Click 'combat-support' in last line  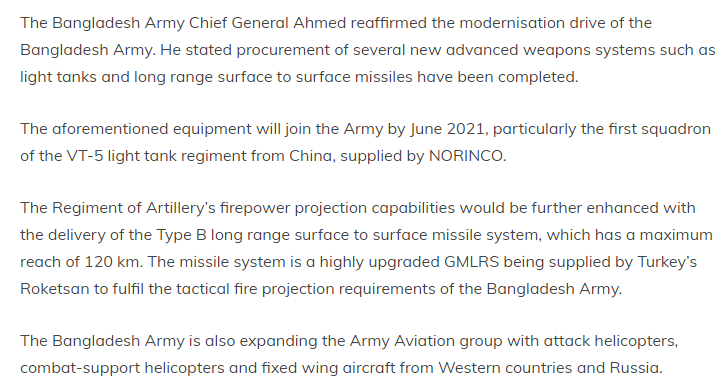tap(80, 368)
